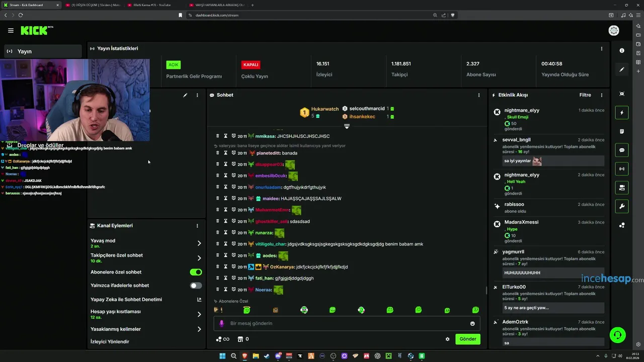Reload the page
This screenshot has width=644, height=362.
pyautogui.click(x=21, y=15)
